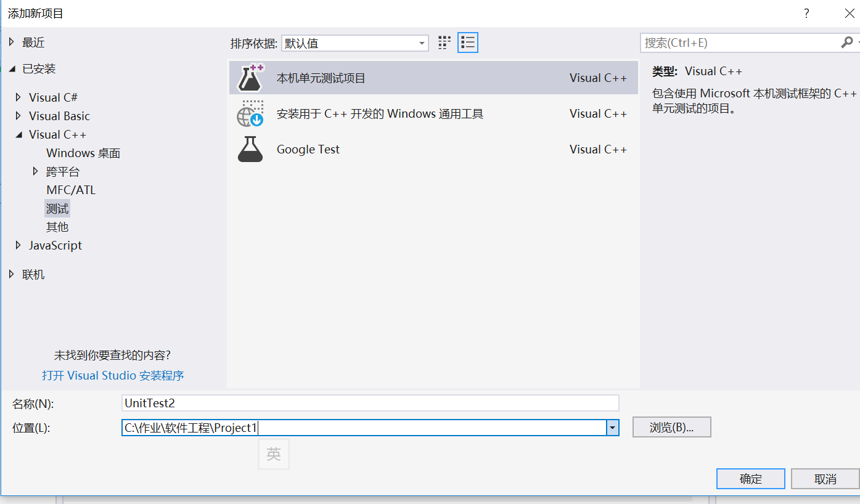Image resolution: width=860 pixels, height=504 pixels.
Task: Select 安装用于 C++ 开发的 Windows 通用工具 row
Action: pos(433,113)
